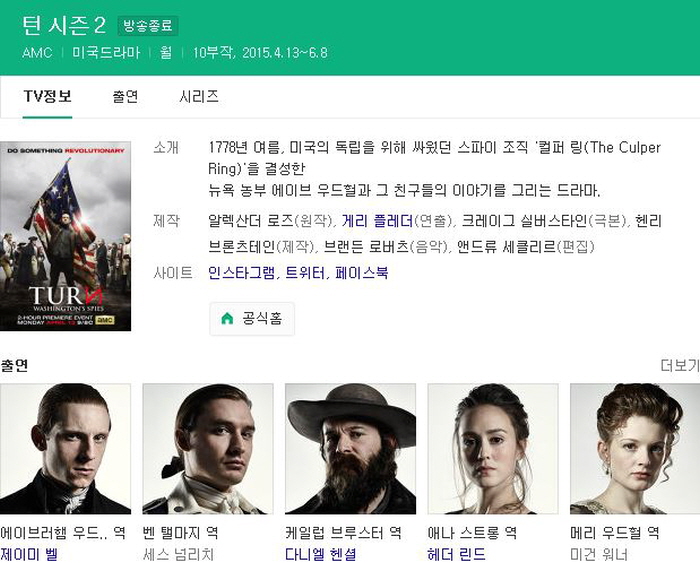Open the 페이스북 site link
This screenshot has height=563, width=700.
(362, 272)
